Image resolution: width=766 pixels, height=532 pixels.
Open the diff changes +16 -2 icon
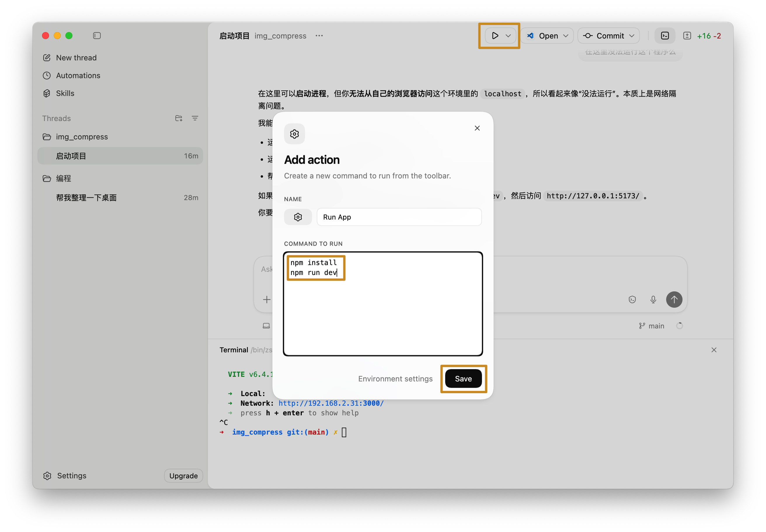(687, 36)
